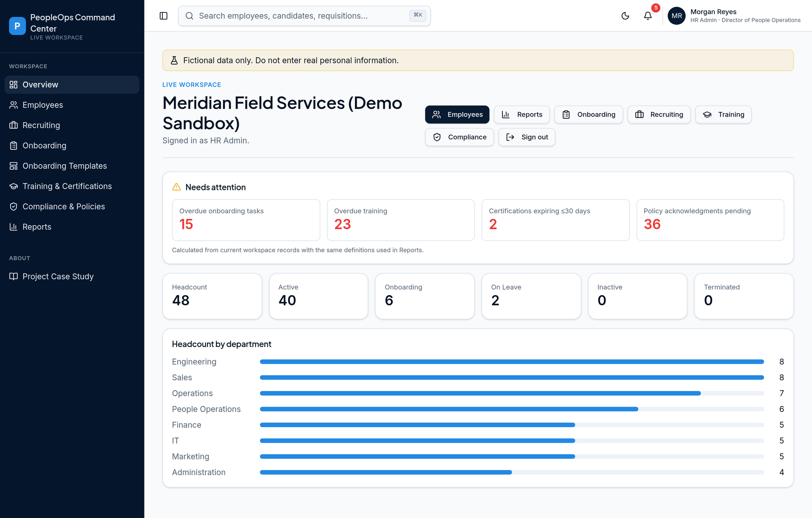This screenshot has height=518, width=812.
Task: Open Onboarding in the sidebar
Action: point(72,146)
